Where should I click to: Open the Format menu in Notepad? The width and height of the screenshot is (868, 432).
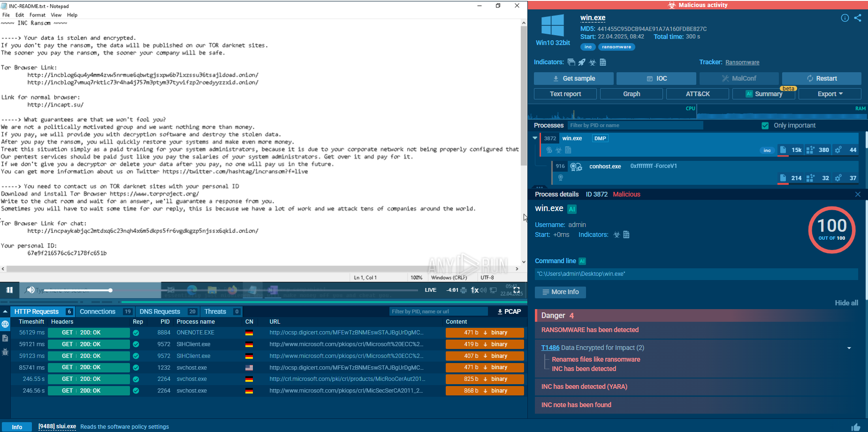[37, 15]
